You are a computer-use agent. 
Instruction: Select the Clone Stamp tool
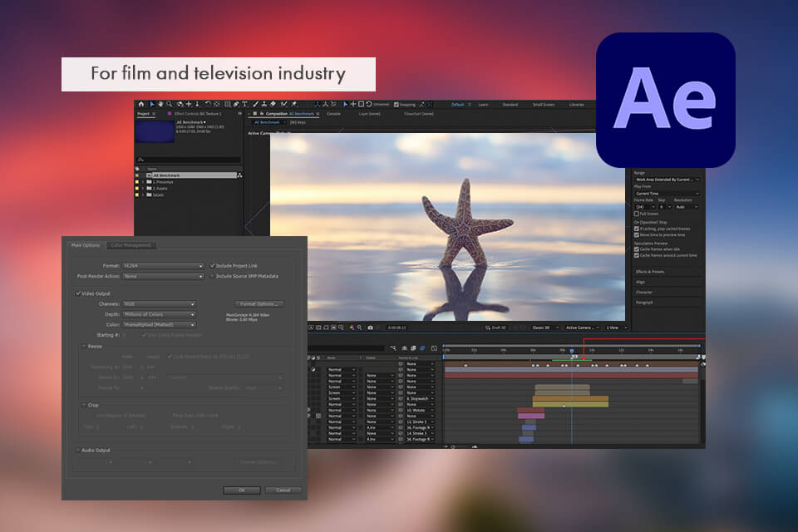[264, 104]
